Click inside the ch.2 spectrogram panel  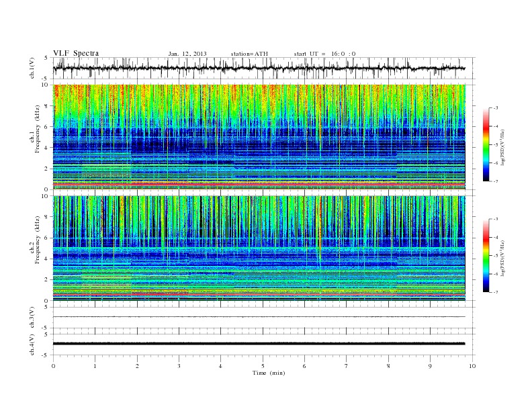(x=259, y=248)
